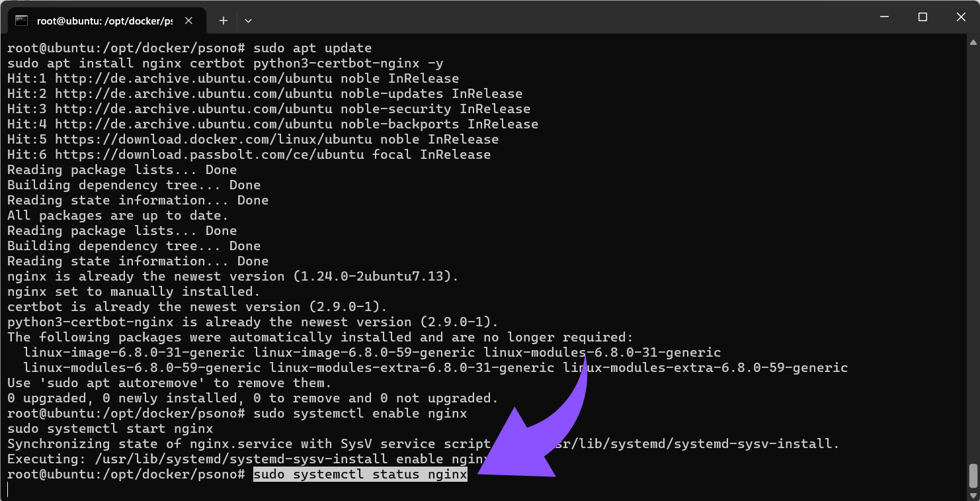Click the scrollbar up arrow
Screen dimensions: 980x501
coord(973,42)
